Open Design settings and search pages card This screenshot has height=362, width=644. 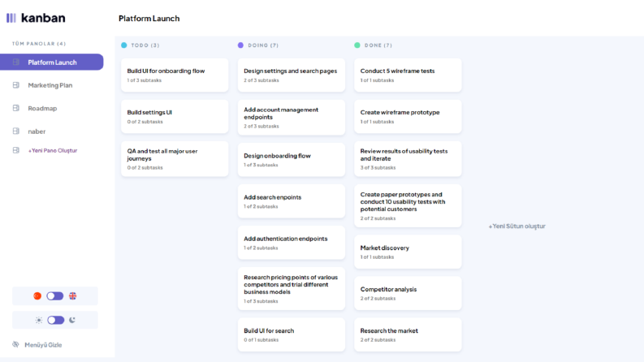point(292,75)
